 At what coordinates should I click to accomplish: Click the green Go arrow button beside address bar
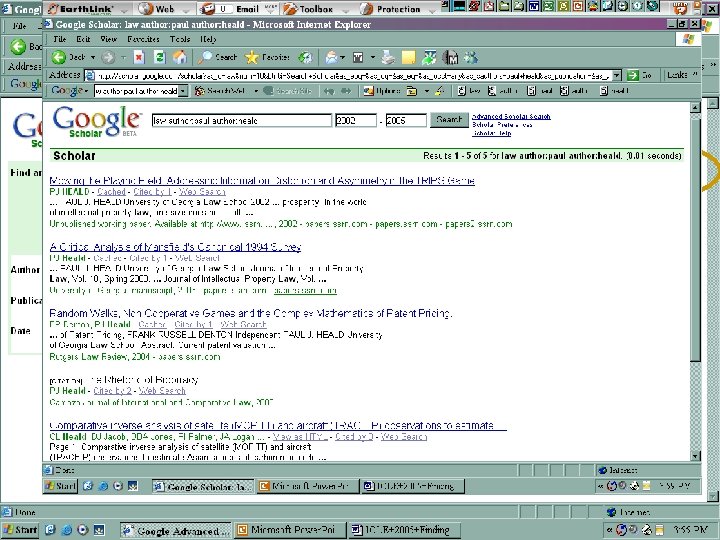tap(633, 75)
